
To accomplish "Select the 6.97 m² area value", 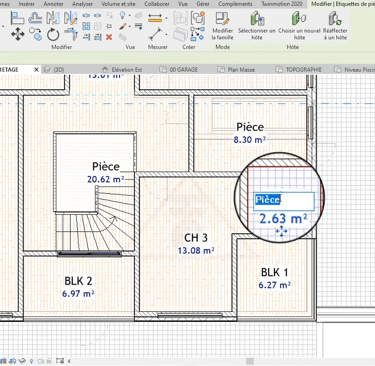I will (x=78, y=294).
